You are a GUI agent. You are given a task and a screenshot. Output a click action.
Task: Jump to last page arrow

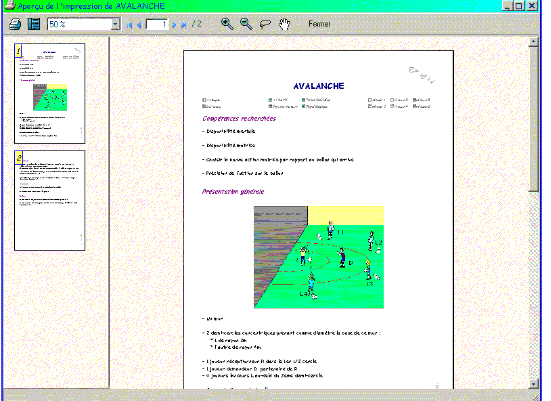(183, 25)
